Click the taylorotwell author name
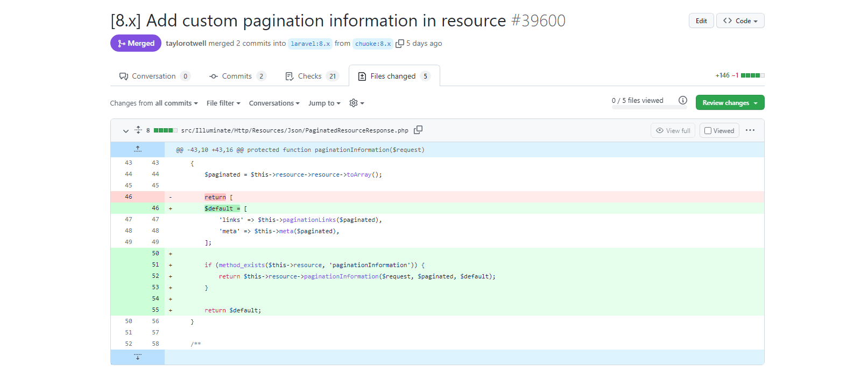Image resolution: width=868 pixels, height=370 pixels. click(186, 43)
